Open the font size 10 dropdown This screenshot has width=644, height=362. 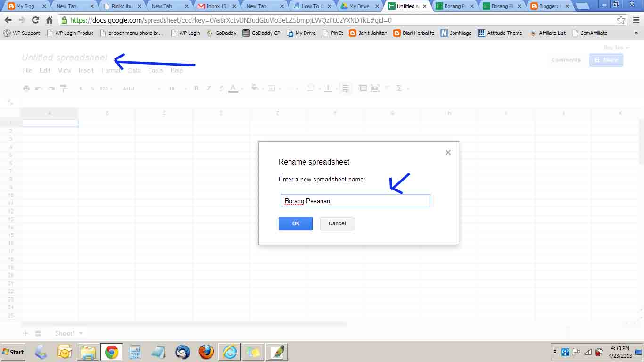pos(178,89)
